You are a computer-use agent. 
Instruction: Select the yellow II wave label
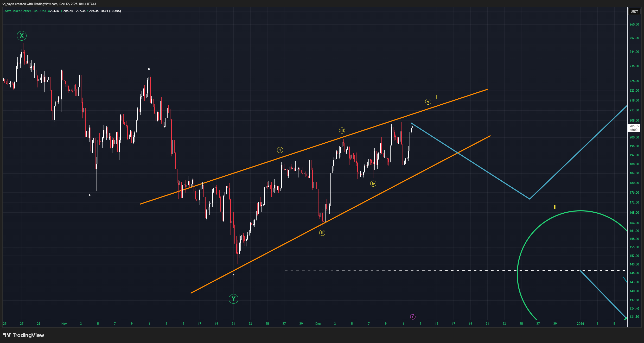click(555, 207)
